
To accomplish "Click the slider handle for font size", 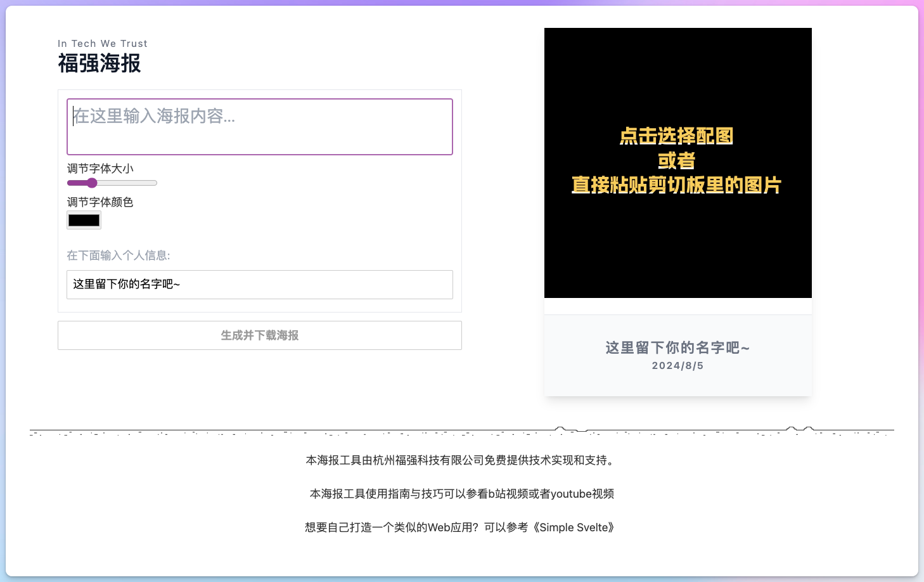I will tap(91, 183).
